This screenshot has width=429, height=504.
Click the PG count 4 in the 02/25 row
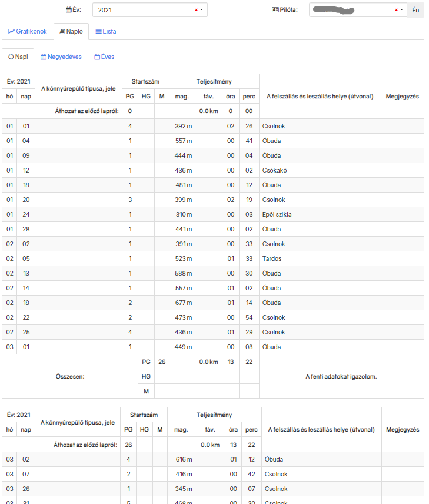129,332
